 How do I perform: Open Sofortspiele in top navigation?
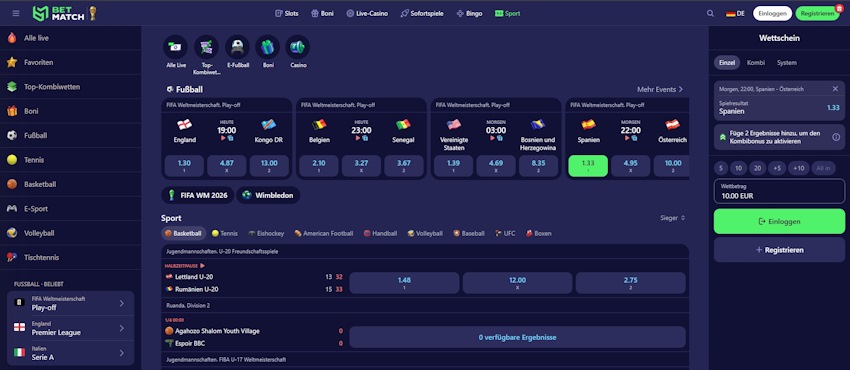point(422,14)
